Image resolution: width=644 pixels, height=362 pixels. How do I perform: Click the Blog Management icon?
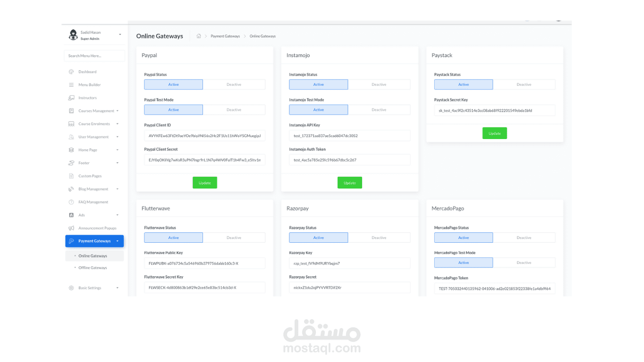coord(71,189)
